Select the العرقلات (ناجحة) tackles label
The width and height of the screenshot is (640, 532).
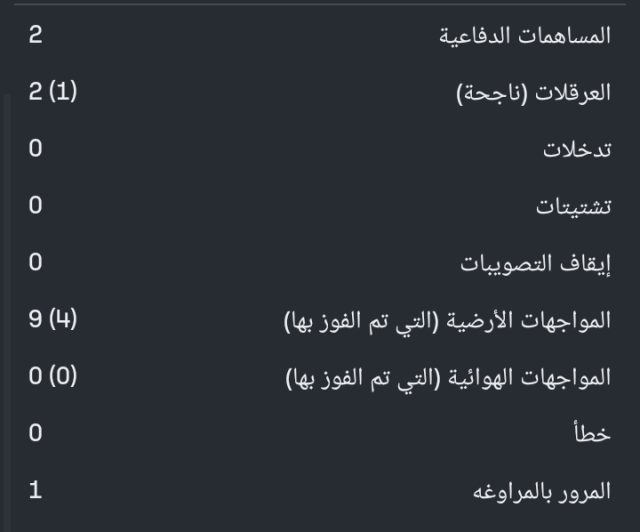coord(533,93)
